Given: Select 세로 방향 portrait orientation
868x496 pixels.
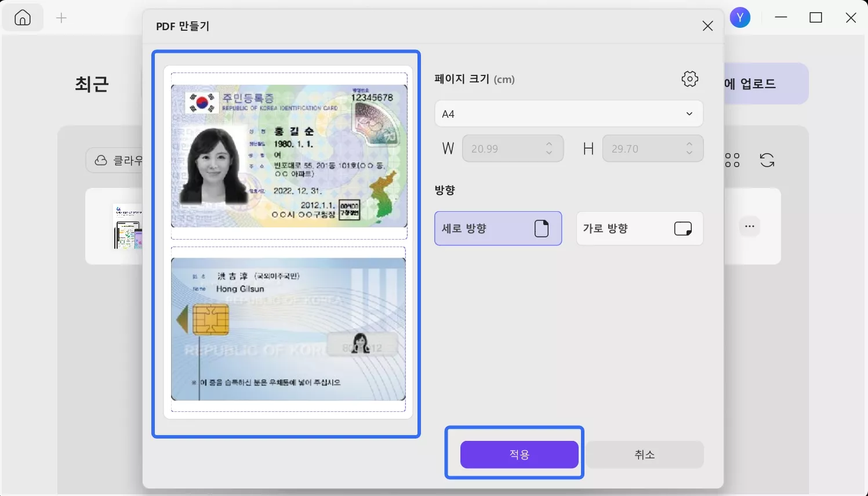Looking at the screenshot, I should (497, 229).
